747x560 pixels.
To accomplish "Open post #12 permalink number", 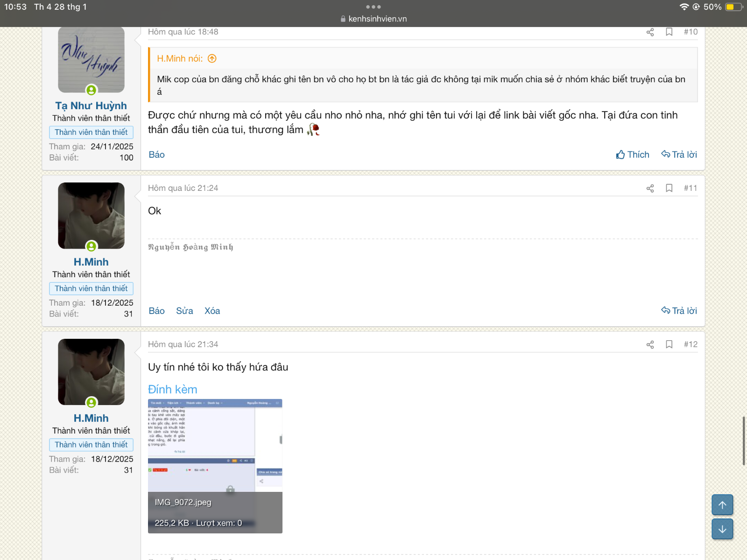I will (691, 344).
